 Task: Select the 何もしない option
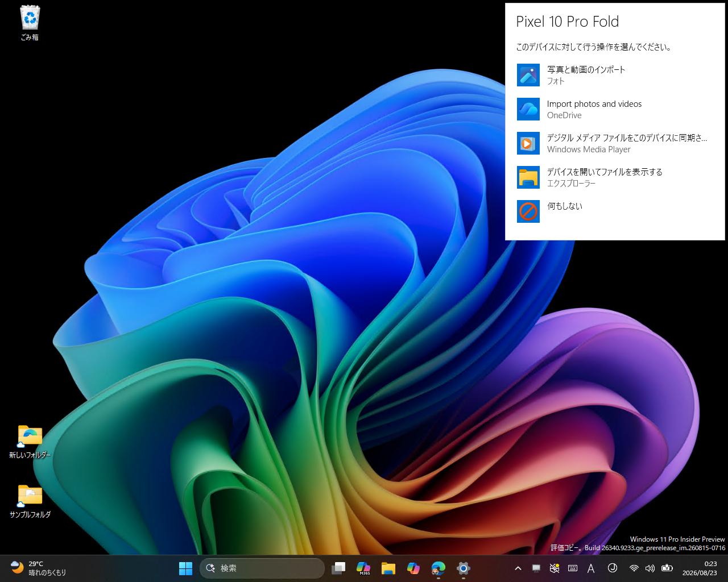pyautogui.click(x=615, y=211)
